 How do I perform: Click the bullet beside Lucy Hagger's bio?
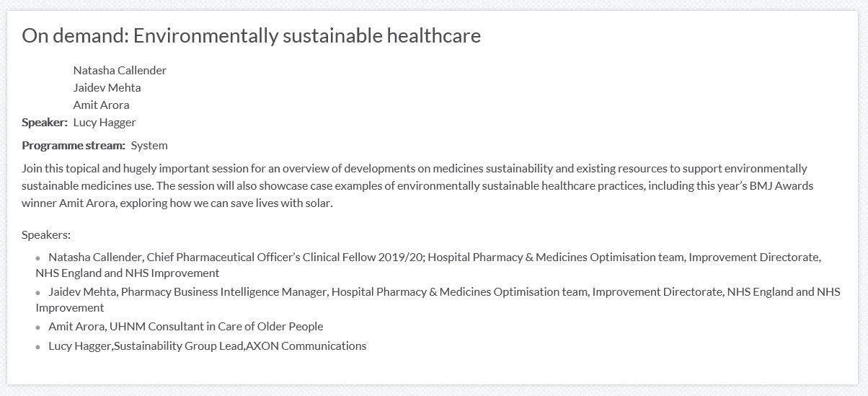coord(38,347)
